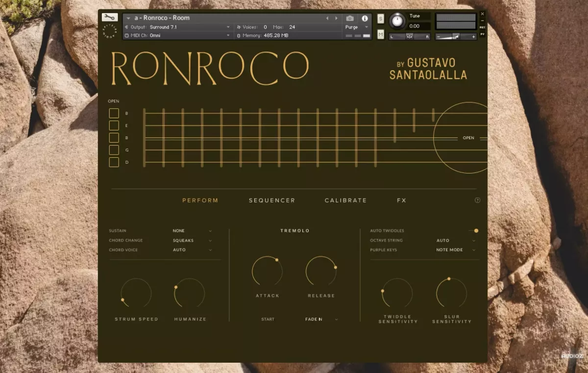Click the By Gustavo Santaolalla text
Image resolution: width=588 pixels, height=373 pixels.
[428, 69]
